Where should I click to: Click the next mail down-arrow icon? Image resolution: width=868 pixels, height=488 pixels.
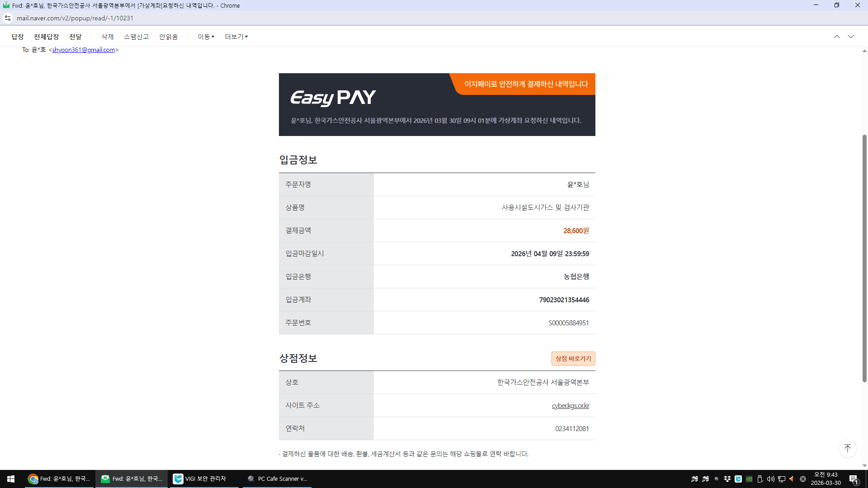point(851,37)
